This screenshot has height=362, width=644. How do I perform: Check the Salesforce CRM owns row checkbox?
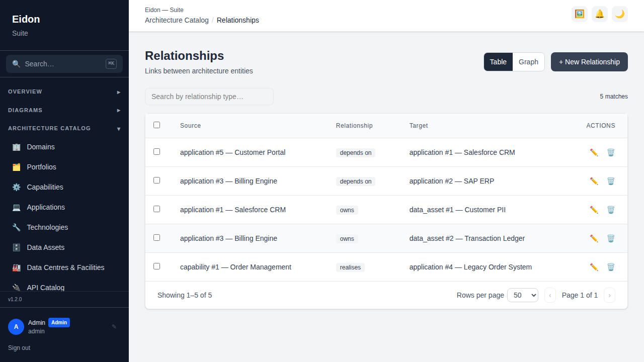pyautogui.click(x=156, y=209)
